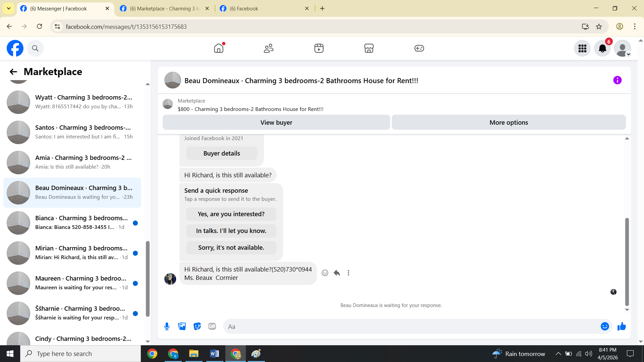This screenshot has height=362, width=644.
Task: Open Word from the Windows taskbar
Action: [x=215, y=354]
